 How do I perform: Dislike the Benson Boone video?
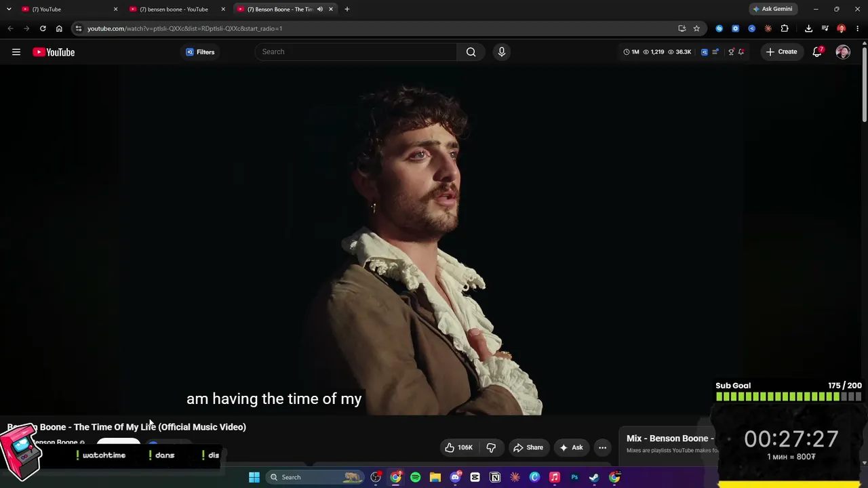pos(491,447)
